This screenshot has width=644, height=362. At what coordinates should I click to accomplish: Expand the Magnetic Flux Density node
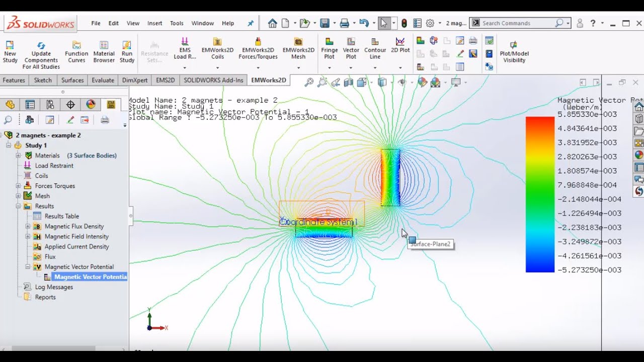pyautogui.click(x=28, y=226)
